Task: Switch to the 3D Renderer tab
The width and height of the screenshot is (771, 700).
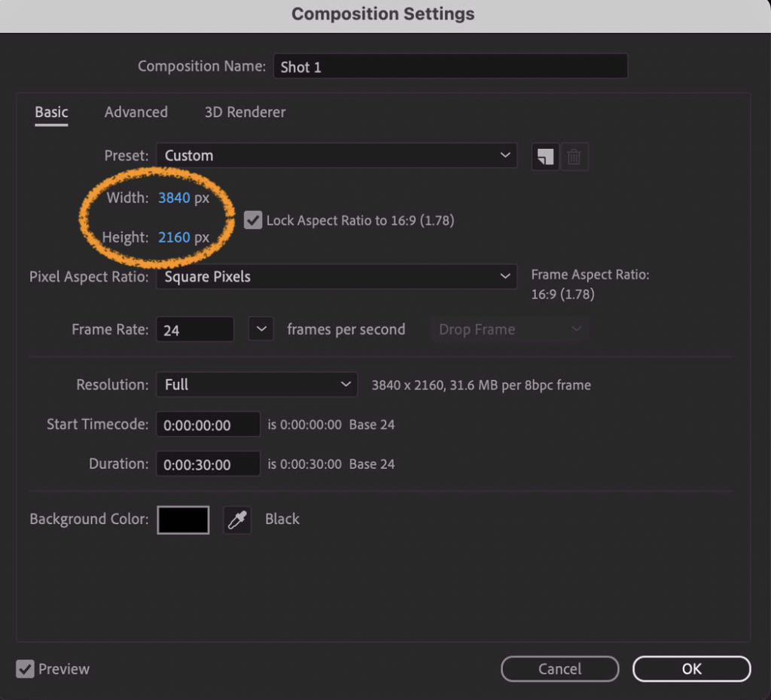Action: (245, 112)
